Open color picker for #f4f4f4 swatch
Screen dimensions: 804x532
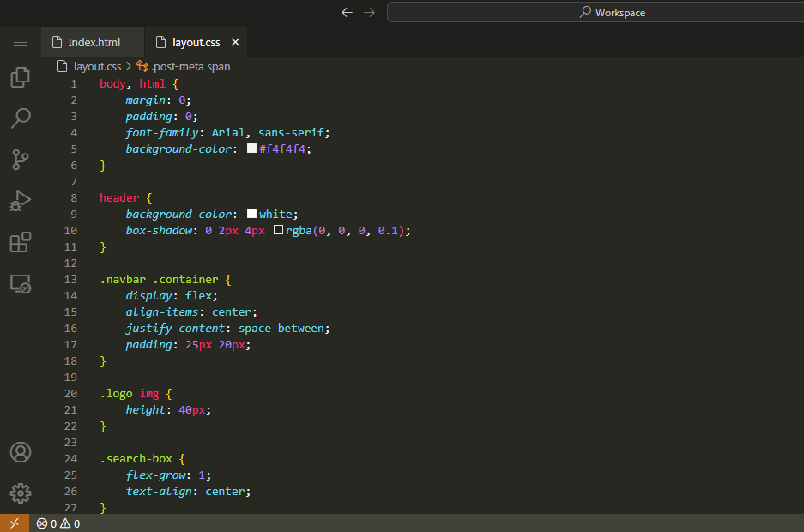[251, 148]
